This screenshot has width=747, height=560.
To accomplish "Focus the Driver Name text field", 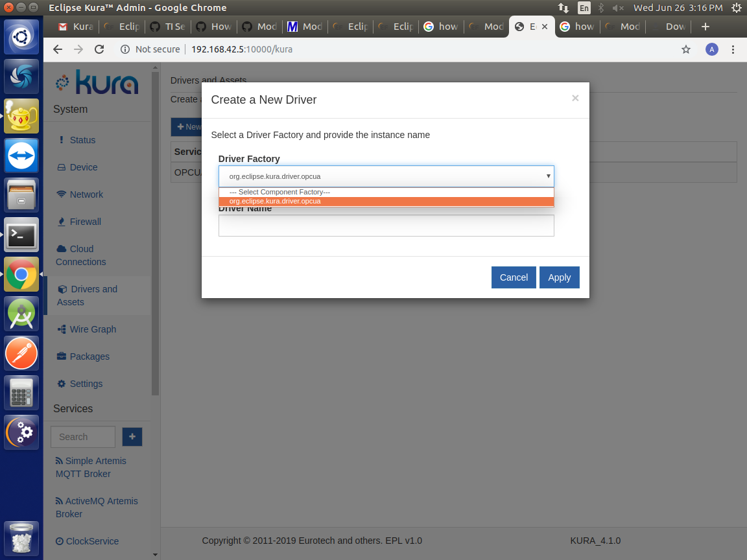I will coord(386,226).
